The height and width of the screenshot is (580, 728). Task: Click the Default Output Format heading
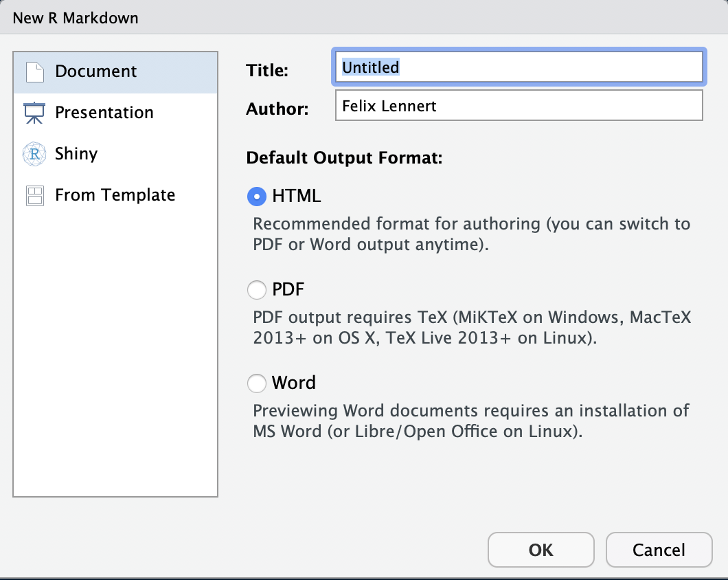click(x=344, y=157)
